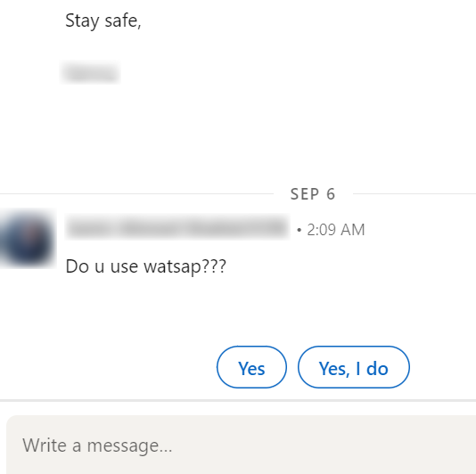Click the "SEP" text in the date divider
476x474 pixels.
coord(305,194)
